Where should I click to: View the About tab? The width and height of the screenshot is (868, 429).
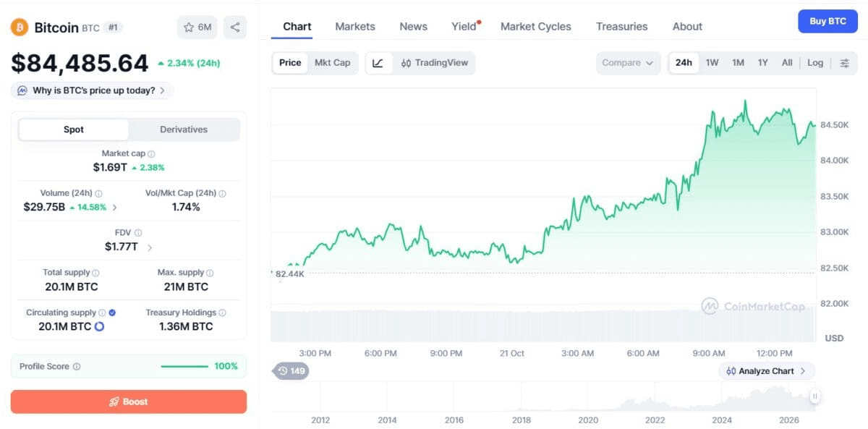click(x=687, y=27)
